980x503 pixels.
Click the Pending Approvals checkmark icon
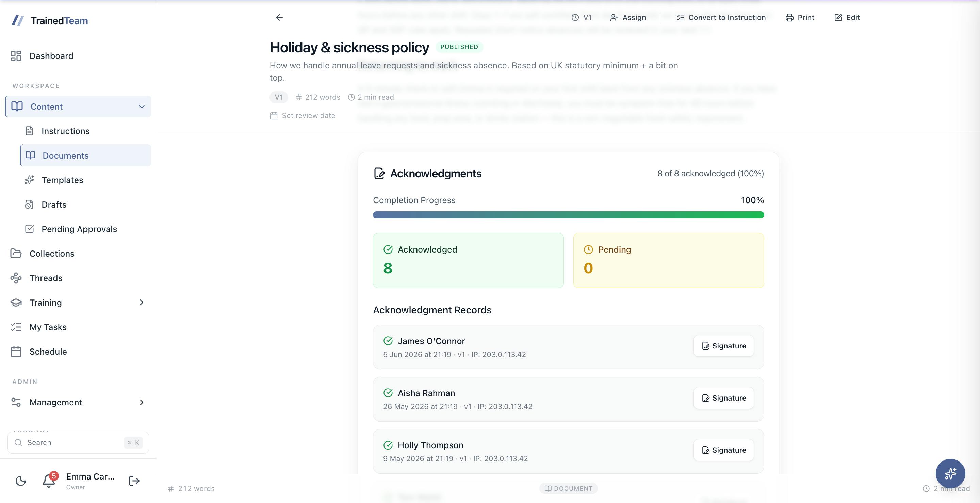(x=29, y=229)
